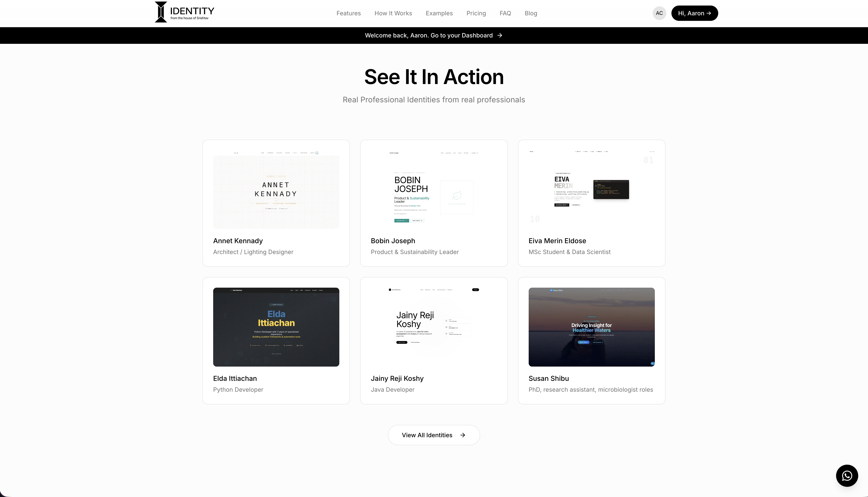Open the FAQ section
This screenshot has height=497, width=868.
tap(505, 13)
